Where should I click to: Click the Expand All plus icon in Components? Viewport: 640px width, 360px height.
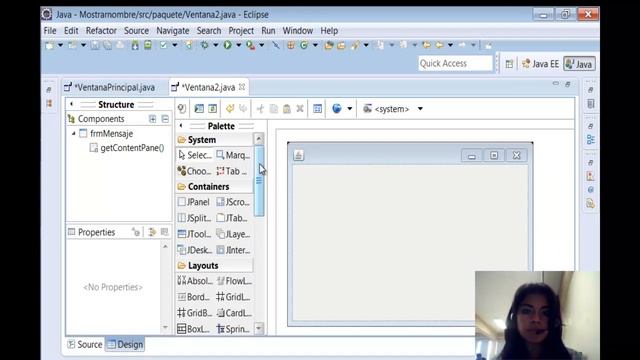[152, 119]
